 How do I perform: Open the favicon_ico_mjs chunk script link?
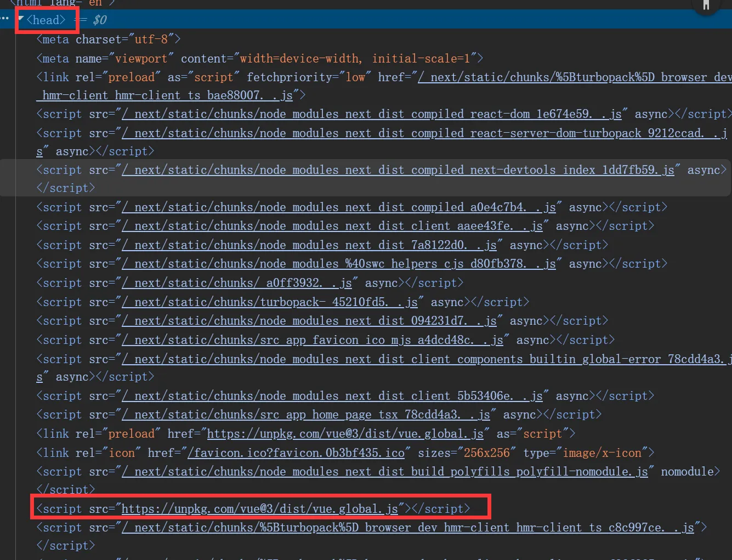[313, 340]
